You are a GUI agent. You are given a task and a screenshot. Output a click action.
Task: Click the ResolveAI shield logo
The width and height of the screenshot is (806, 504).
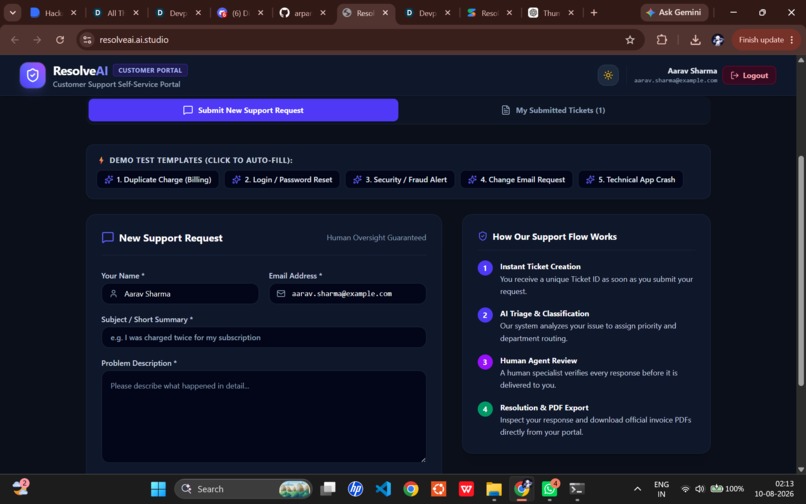[32, 76]
